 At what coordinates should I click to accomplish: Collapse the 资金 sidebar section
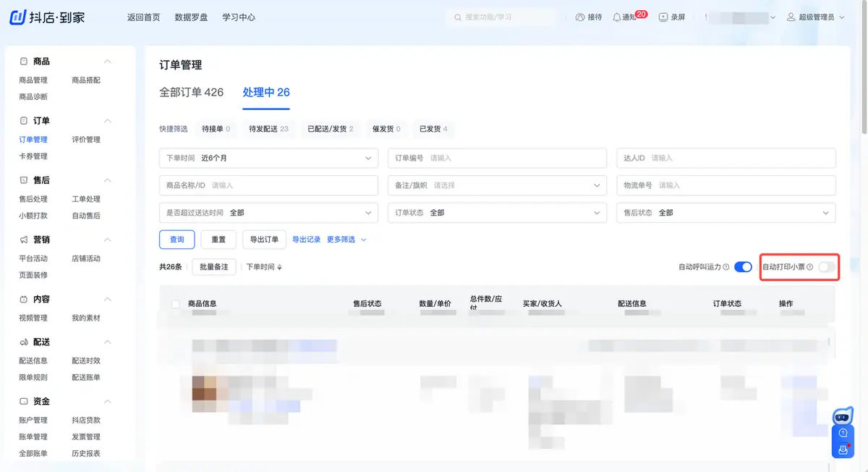point(108,401)
